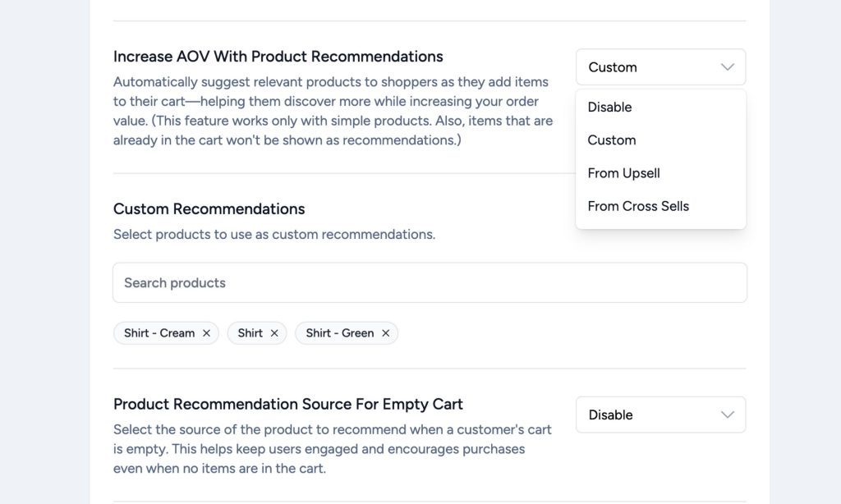Remove the Shirt - Cream product tag

[x=206, y=333]
